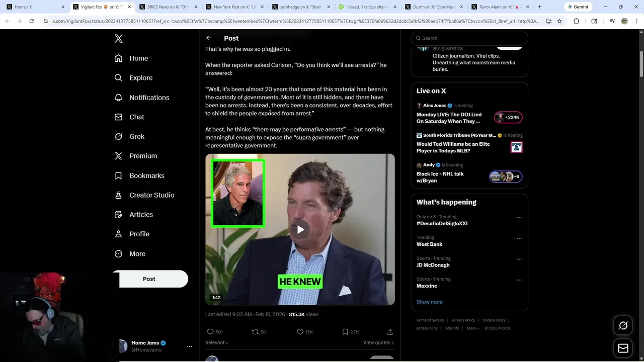Open Terms of Service footer link
This screenshot has width=644, height=362.
[430, 320]
